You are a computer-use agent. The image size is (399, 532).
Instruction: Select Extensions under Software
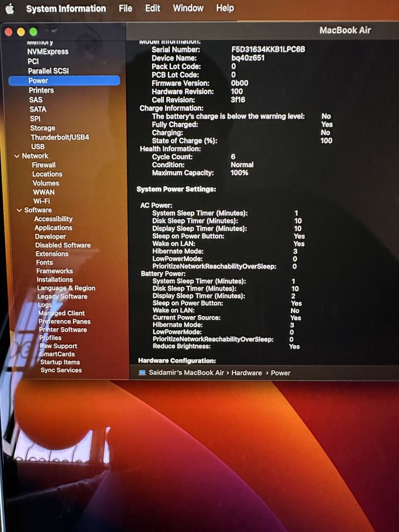point(52,254)
